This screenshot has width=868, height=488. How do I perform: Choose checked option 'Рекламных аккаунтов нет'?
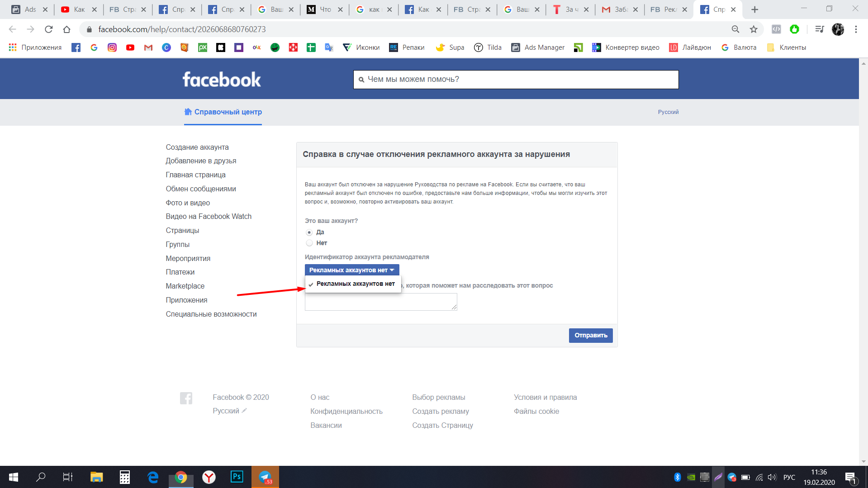(x=353, y=284)
